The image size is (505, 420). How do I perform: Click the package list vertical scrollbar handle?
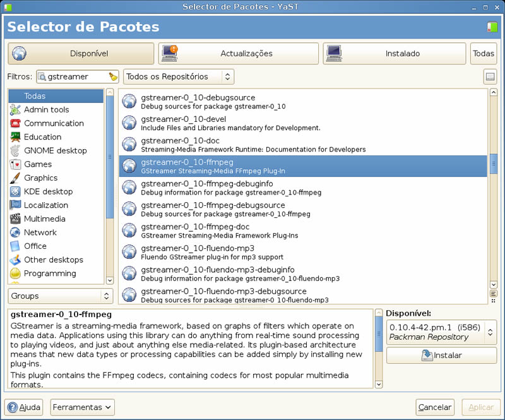coord(494,164)
